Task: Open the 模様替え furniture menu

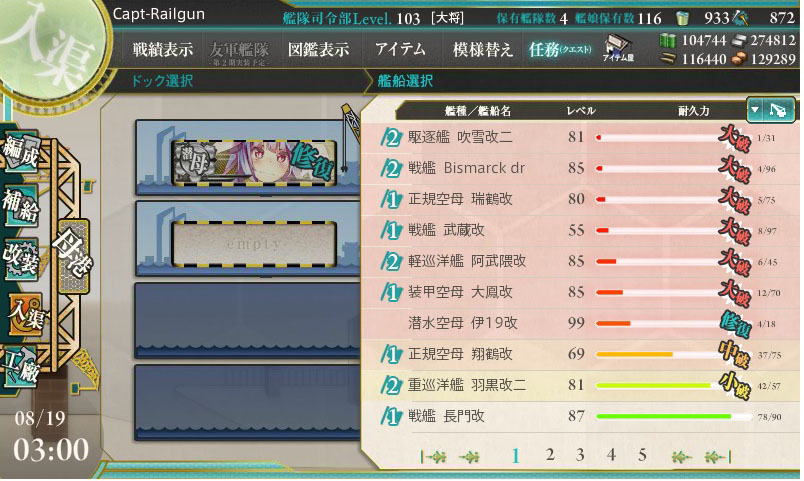Action: [483, 49]
